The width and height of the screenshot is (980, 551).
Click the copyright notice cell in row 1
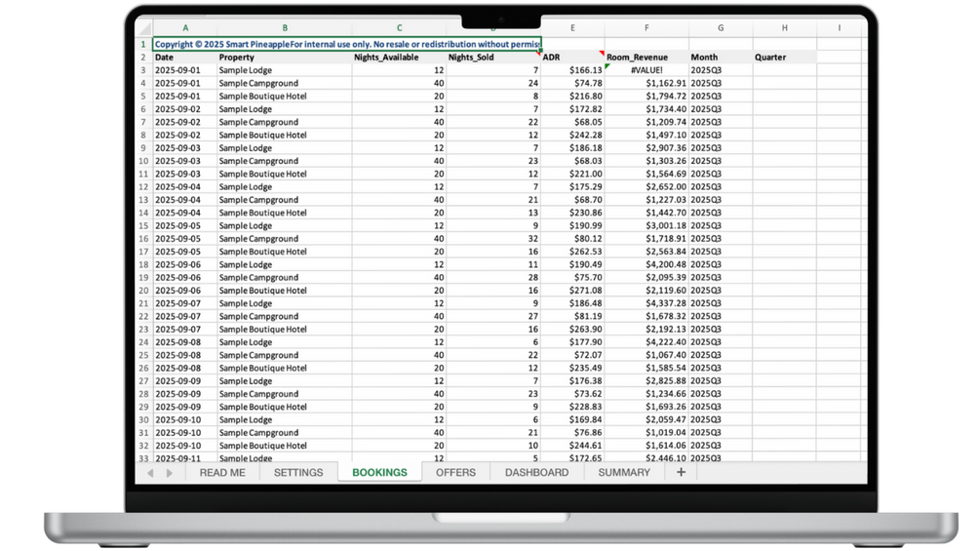pyautogui.click(x=347, y=44)
